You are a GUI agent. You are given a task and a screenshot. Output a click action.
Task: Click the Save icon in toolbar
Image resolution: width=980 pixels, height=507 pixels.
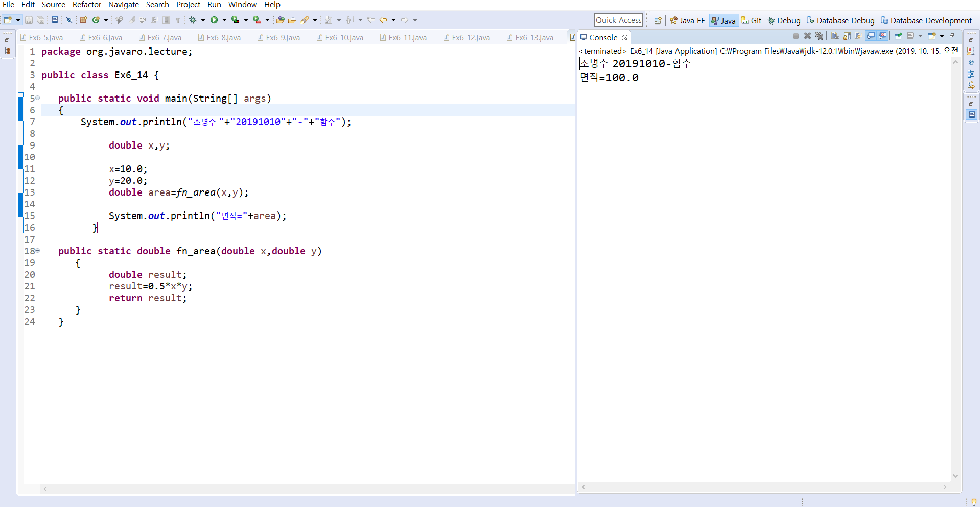tap(29, 20)
